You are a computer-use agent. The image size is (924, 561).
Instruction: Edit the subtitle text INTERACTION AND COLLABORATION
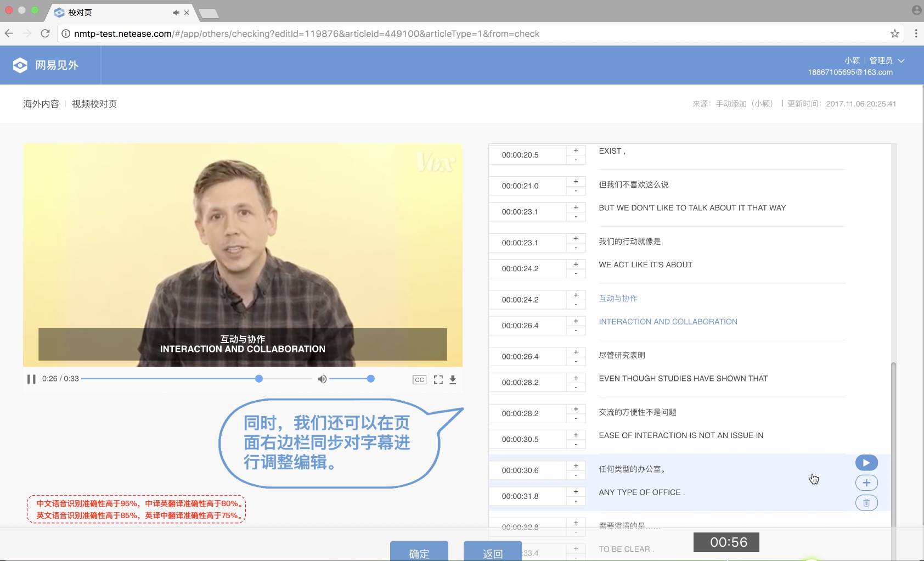tap(667, 322)
